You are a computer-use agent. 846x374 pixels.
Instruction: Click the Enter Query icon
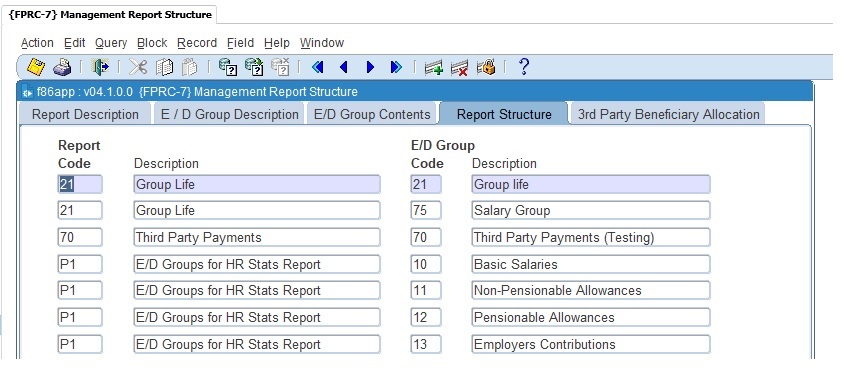pyautogui.click(x=228, y=67)
